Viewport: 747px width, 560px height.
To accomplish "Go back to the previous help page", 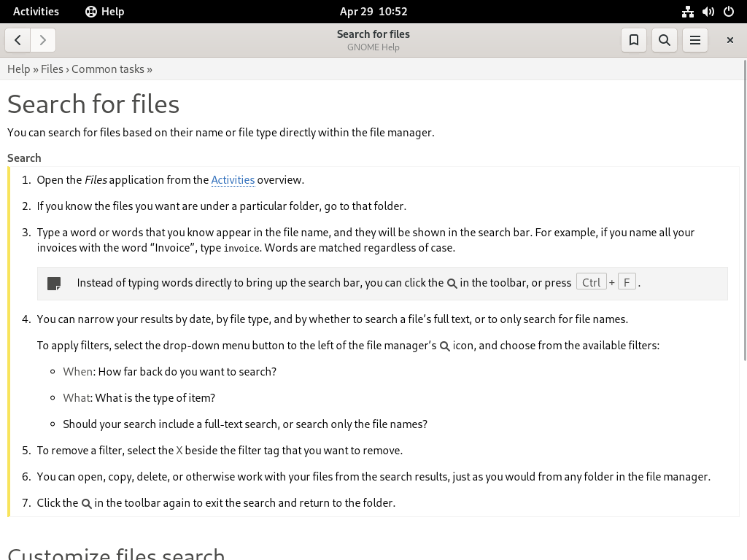I will coord(18,40).
